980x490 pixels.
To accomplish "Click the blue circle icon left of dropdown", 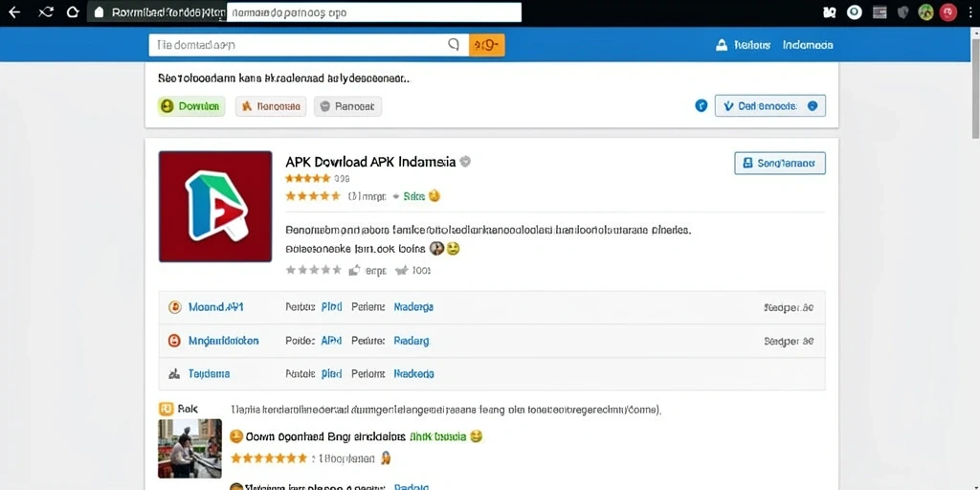I will click(x=702, y=105).
